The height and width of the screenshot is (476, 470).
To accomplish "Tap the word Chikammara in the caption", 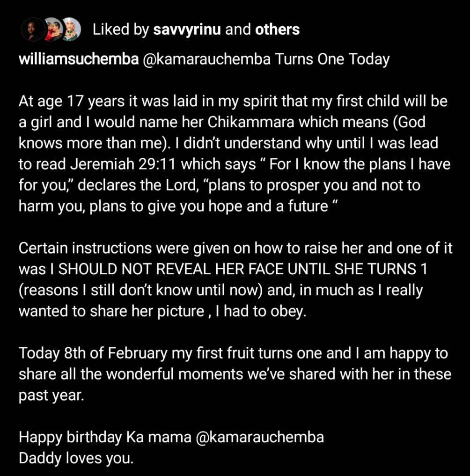I will (x=251, y=122).
